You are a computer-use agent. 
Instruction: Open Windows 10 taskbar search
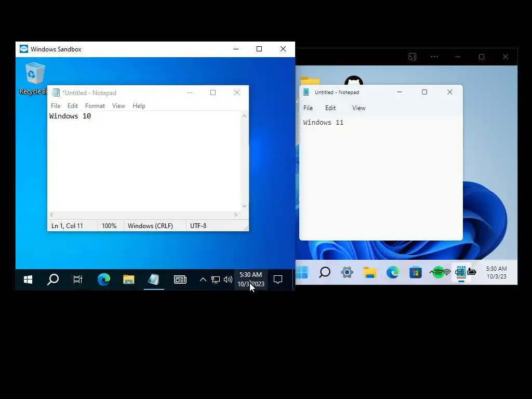pyautogui.click(x=53, y=280)
